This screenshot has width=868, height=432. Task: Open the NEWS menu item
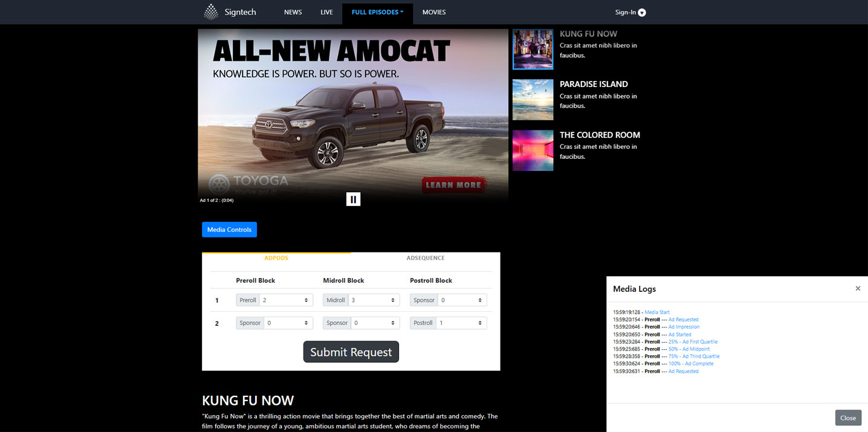tap(293, 12)
